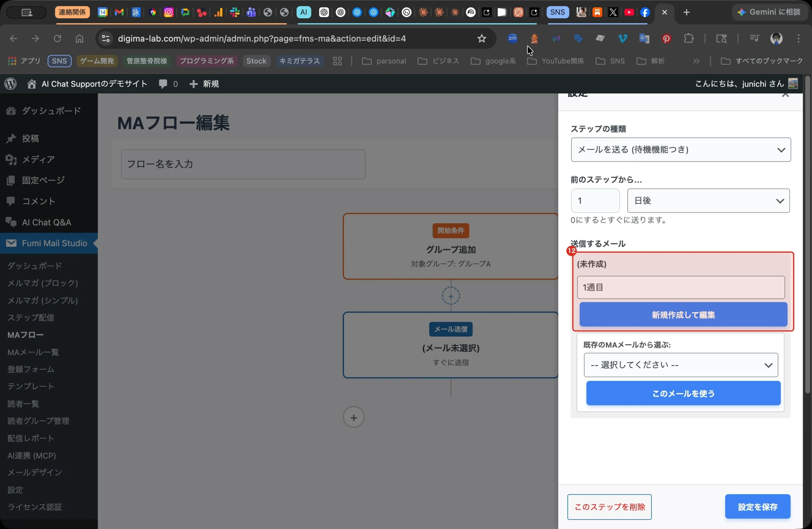Open the 日後 unit dropdown

708,201
